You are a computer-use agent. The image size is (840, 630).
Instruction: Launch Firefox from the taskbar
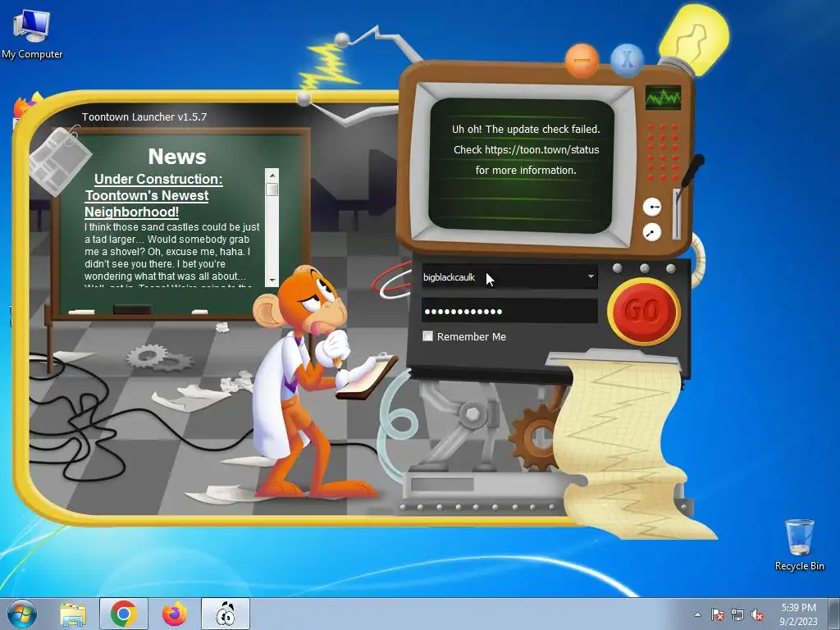[175, 614]
